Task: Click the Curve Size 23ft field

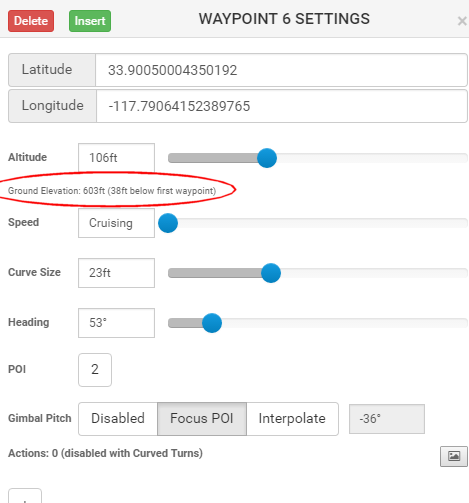Action: (x=116, y=273)
